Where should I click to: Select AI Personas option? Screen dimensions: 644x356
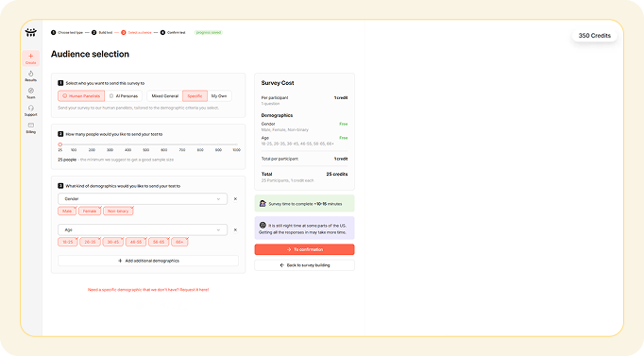124,95
